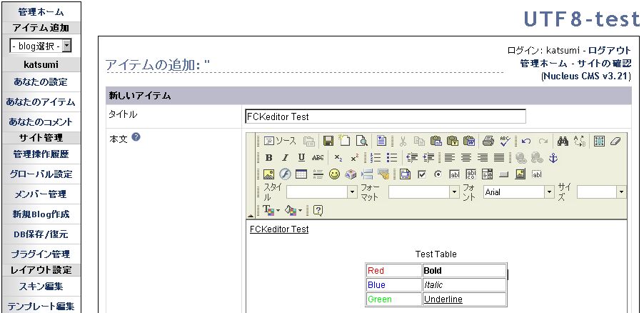Insert Flash icon
Screen dimensions: 644x313
point(285,174)
